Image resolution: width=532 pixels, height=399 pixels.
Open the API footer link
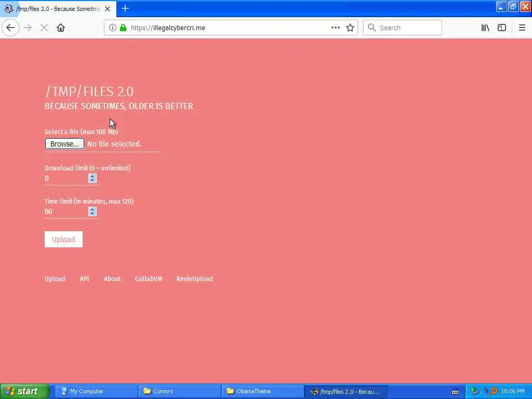pos(85,279)
